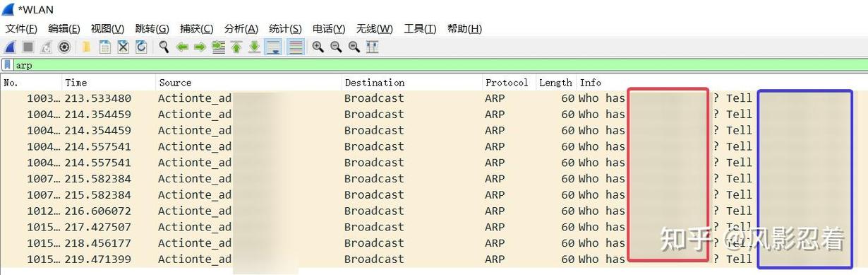
Task: Jump to the last packet
Action: coord(255,47)
